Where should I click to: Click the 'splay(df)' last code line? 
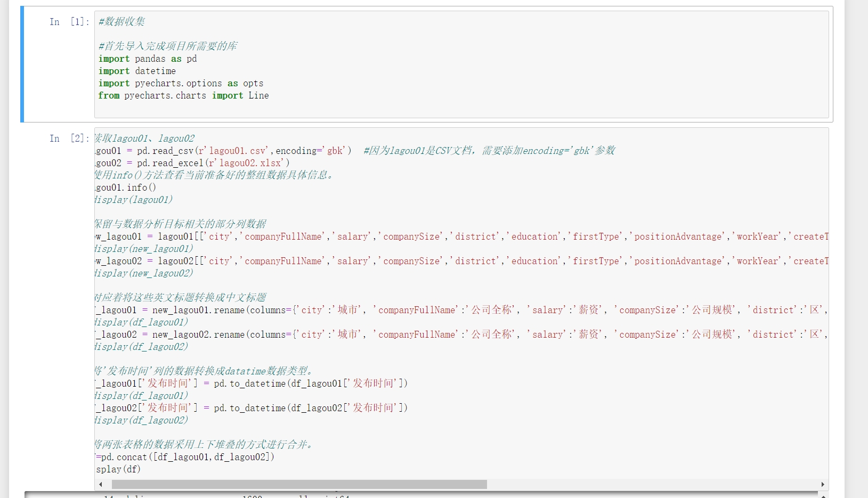tap(118, 469)
